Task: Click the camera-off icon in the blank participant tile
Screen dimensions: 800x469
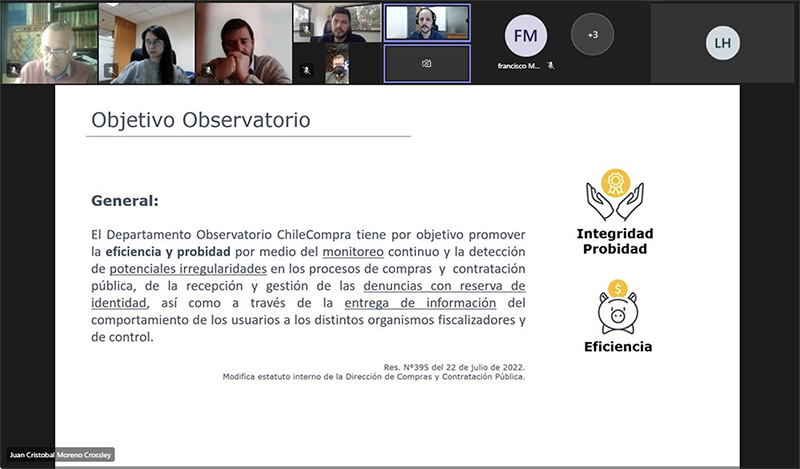Action: (427, 63)
